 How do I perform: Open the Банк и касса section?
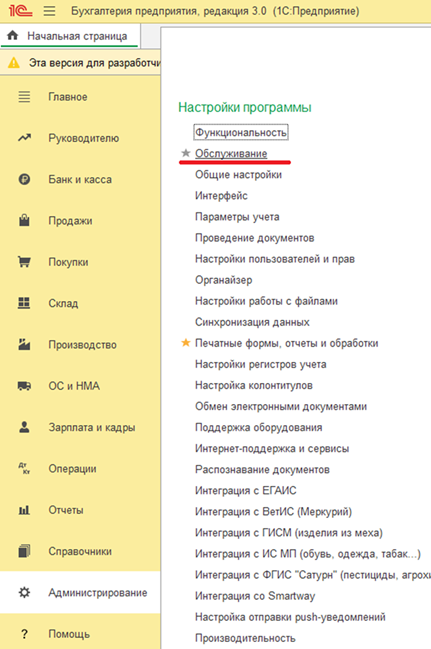[80, 179]
